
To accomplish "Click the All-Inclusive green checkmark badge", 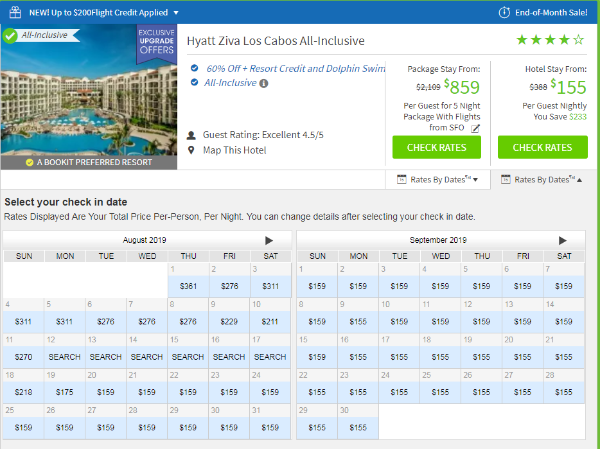I will point(10,36).
